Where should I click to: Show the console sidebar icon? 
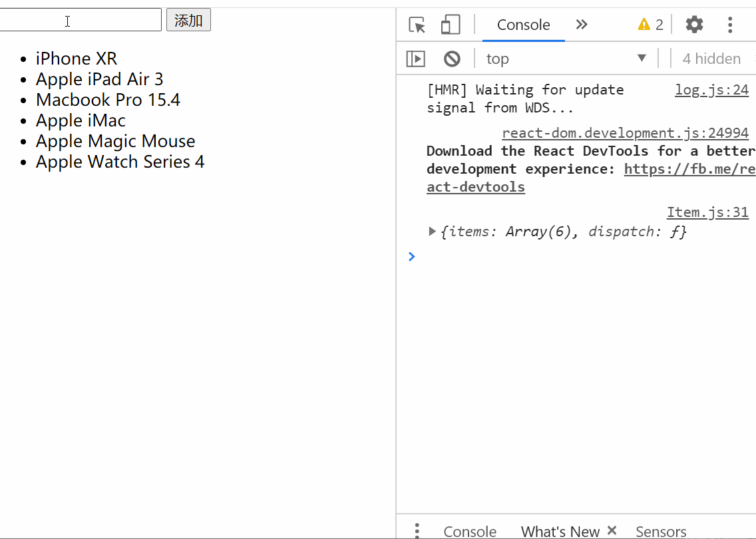click(x=416, y=59)
